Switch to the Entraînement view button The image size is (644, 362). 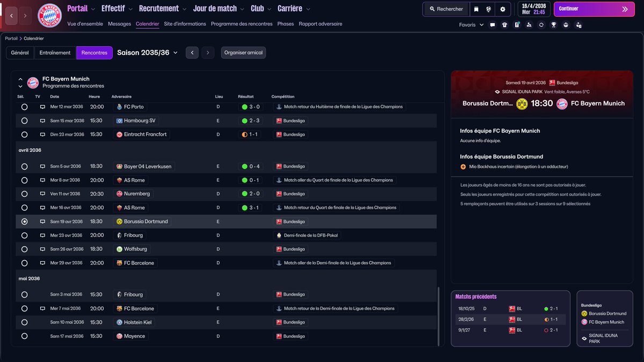[x=55, y=53]
